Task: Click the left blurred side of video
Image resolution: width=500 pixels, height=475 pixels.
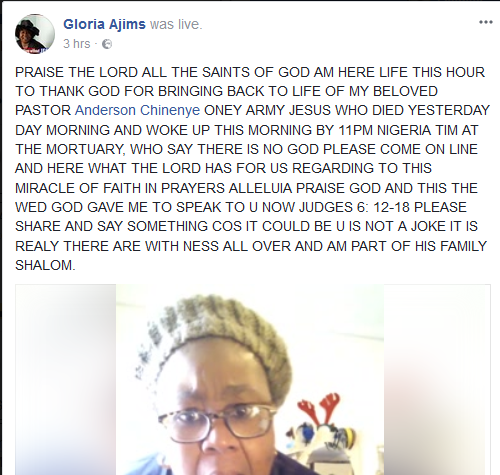Action: click(x=65, y=379)
